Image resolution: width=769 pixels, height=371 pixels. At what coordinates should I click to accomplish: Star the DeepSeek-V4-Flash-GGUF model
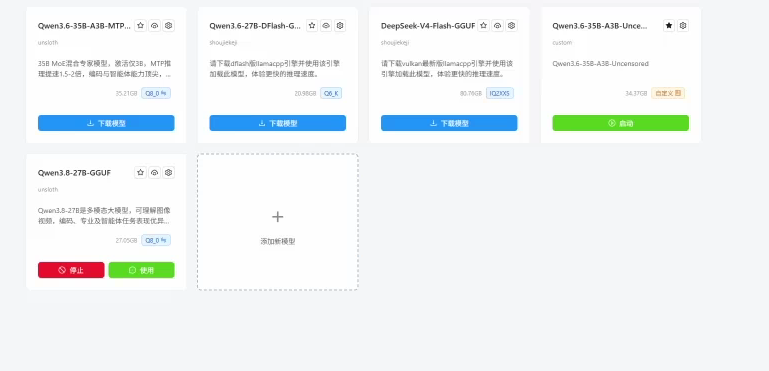click(x=484, y=26)
